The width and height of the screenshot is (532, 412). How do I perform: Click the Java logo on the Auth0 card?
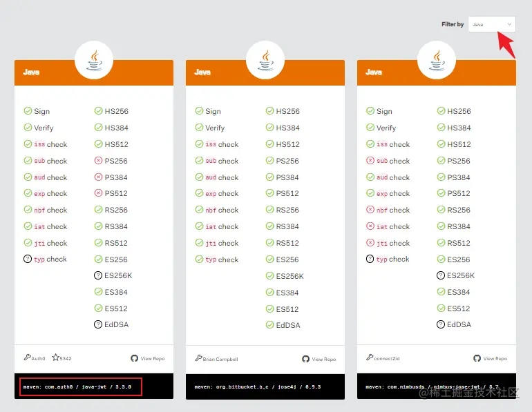(x=94, y=60)
